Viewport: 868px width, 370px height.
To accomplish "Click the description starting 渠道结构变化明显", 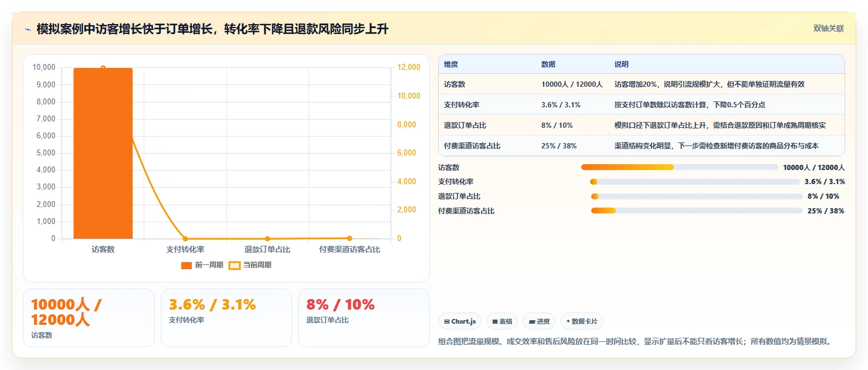I will 717,146.
